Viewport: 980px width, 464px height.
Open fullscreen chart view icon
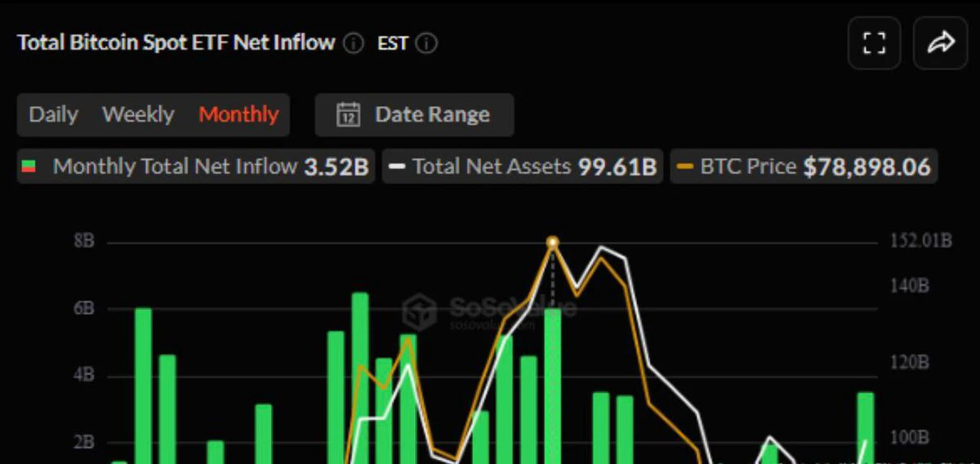pos(875,42)
